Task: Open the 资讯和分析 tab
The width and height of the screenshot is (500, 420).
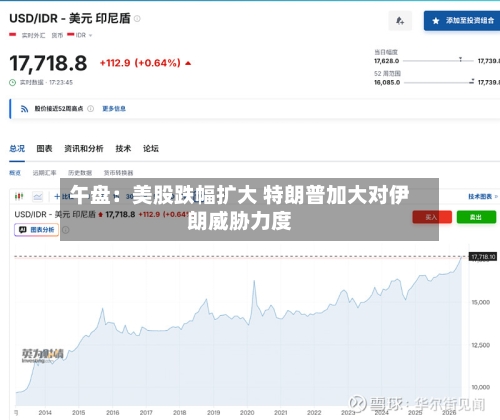Action: tap(84, 148)
